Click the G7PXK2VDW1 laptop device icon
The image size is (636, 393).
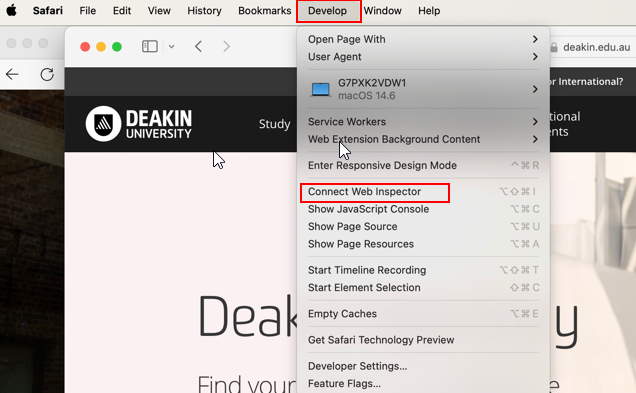pyautogui.click(x=320, y=90)
